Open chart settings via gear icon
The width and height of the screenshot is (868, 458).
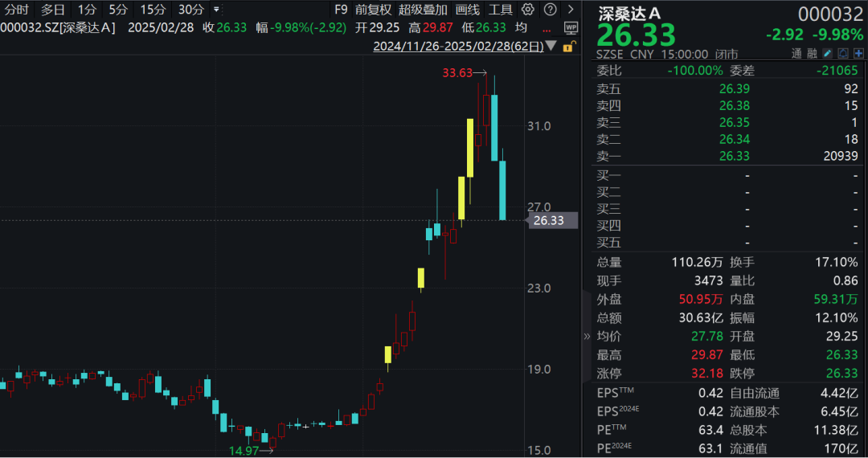pos(527,10)
